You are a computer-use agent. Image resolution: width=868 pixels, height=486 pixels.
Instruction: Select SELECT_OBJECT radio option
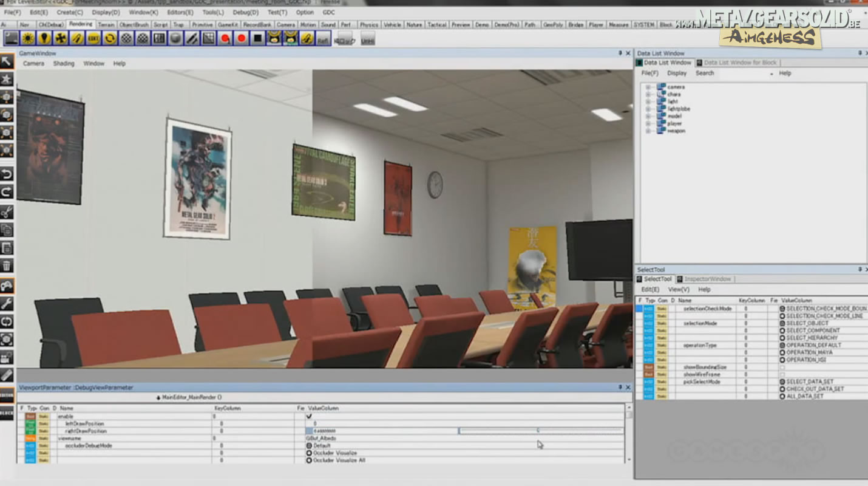click(782, 323)
